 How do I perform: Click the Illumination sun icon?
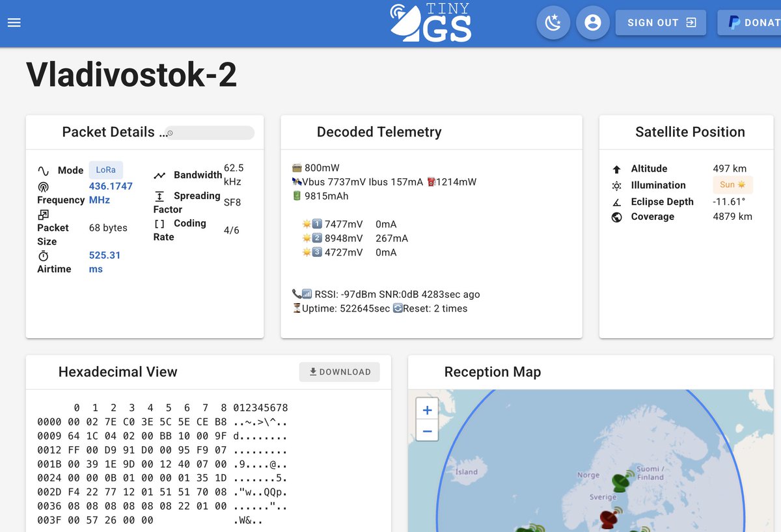pos(617,185)
